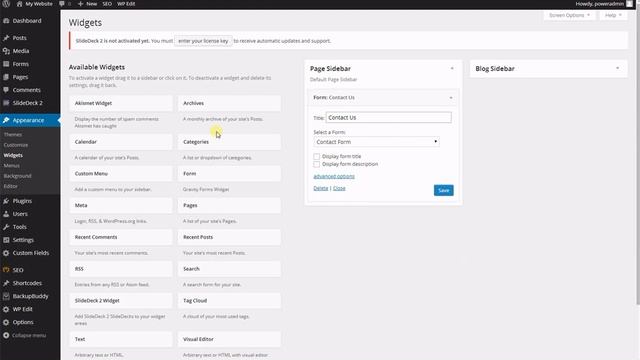Click the Pages icon in sidebar
The height and width of the screenshot is (360, 640).
click(6, 77)
